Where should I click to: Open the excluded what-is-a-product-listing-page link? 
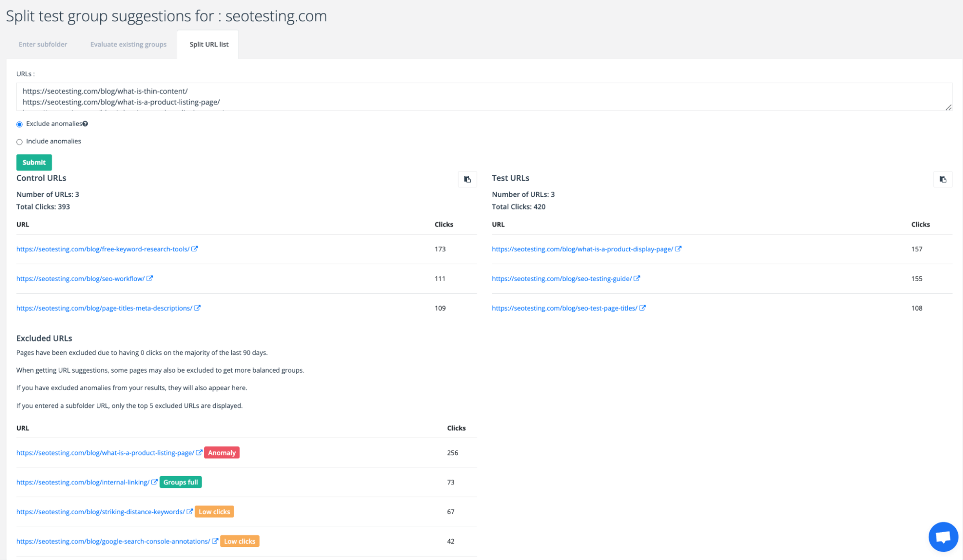(x=105, y=453)
